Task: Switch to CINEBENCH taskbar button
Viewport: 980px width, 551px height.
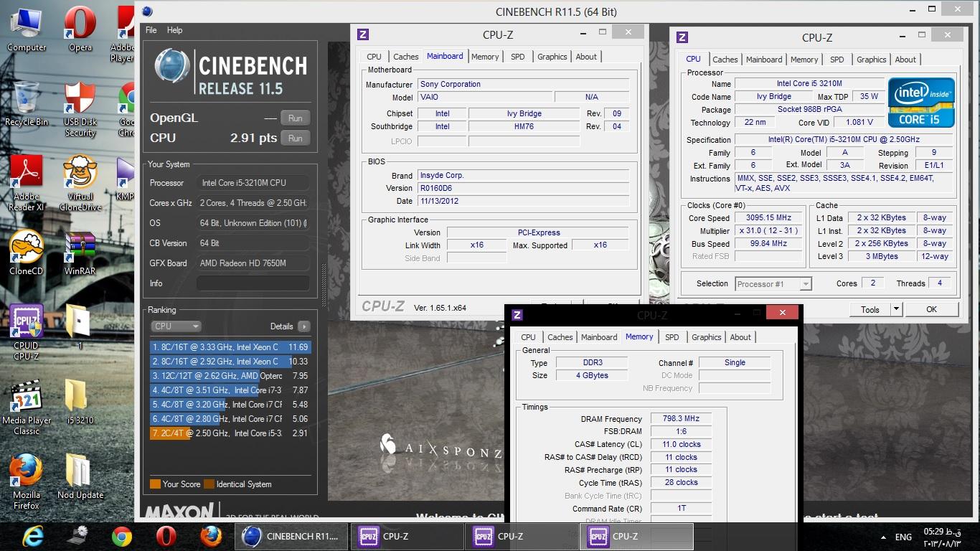Action: [x=291, y=536]
